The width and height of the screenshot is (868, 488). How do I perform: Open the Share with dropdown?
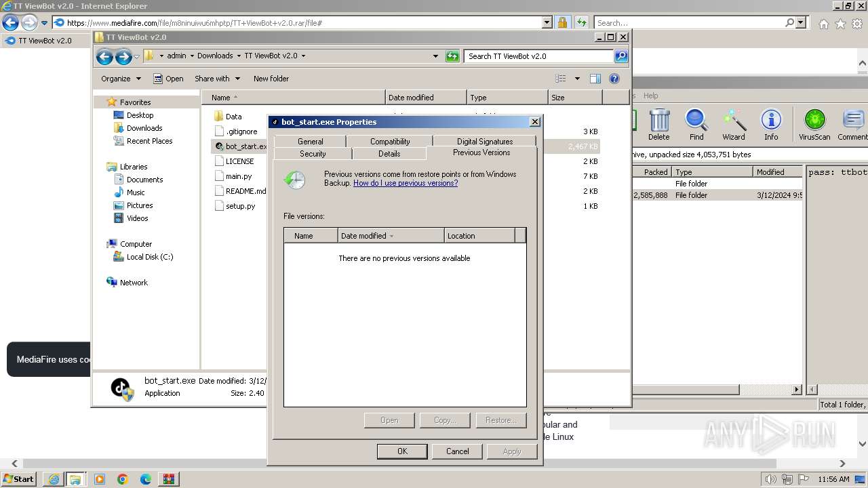pyautogui.click(x=217, y=79)
